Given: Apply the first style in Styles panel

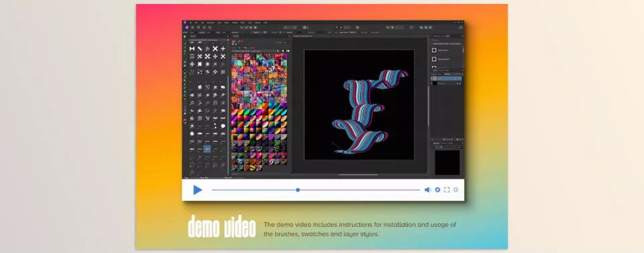Looking at the screenshot, I should (x=434, y=50).
